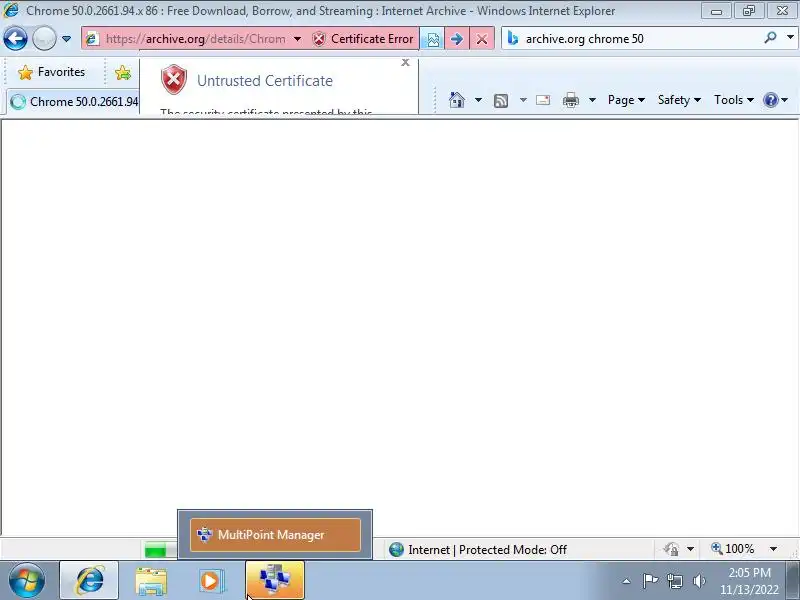Screen dimensions: 800x600
Task: Open the Safety menu
Action: click(x=679, y=100)
